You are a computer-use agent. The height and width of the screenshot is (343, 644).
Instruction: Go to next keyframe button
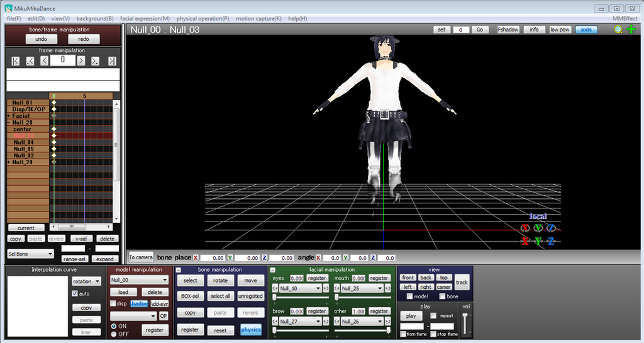[96, 61]
